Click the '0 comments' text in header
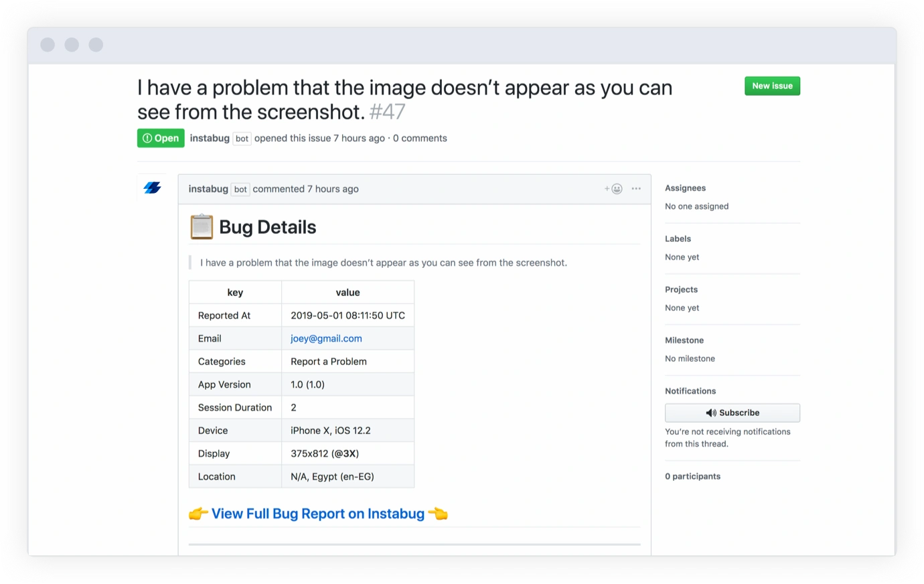 [420, 138]
